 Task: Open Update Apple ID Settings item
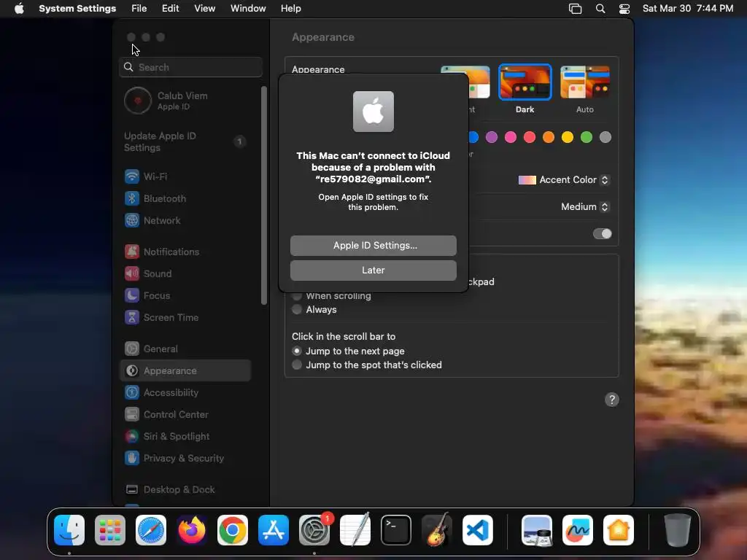[185, 142]
